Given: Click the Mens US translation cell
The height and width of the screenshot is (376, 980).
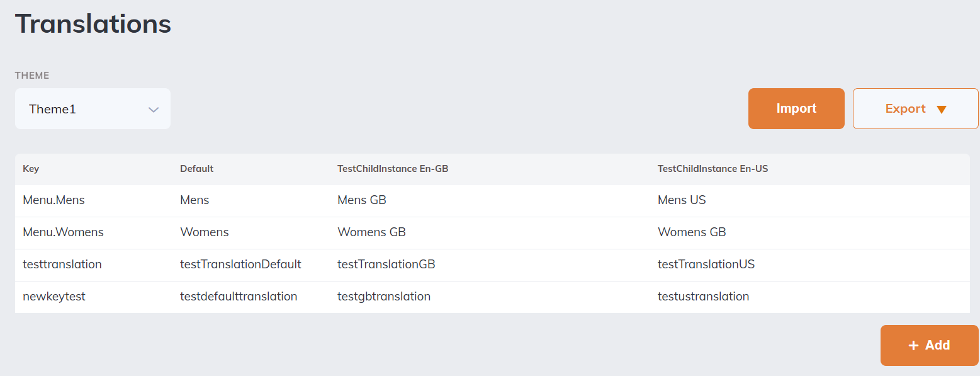Looking at the screenshot, I should 682,200.
